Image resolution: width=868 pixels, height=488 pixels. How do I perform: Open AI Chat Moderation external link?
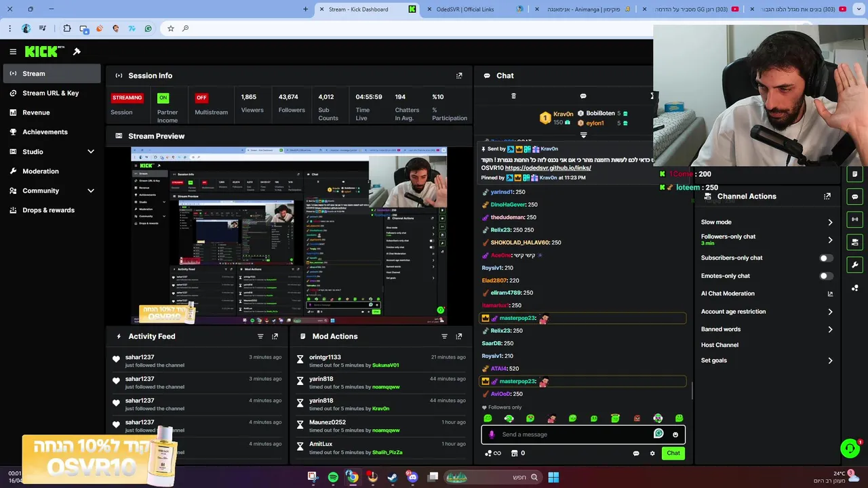(830, 293)
